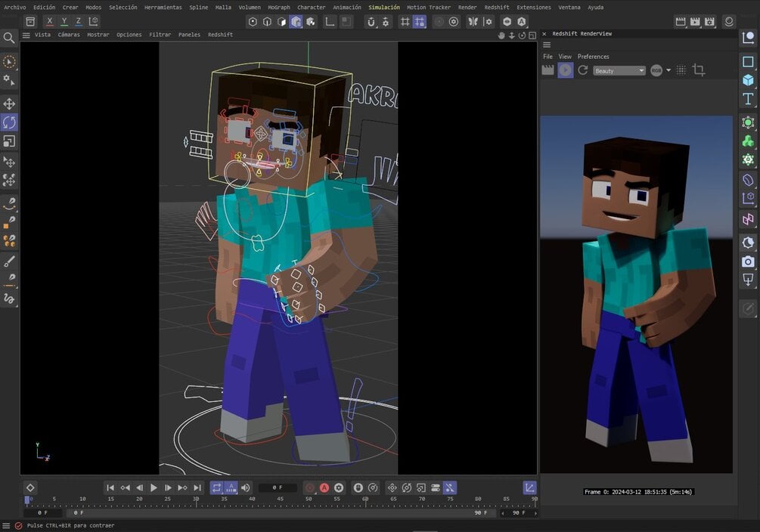Image resolution: width=760 pixels, height=532 pixels.
Task: Open the Character menu
Action: [x=311, y=8]
